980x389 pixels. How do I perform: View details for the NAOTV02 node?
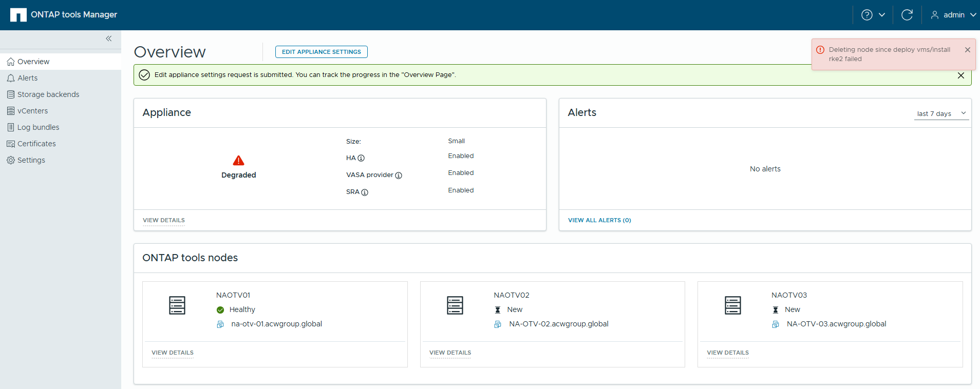pos(450,353)
